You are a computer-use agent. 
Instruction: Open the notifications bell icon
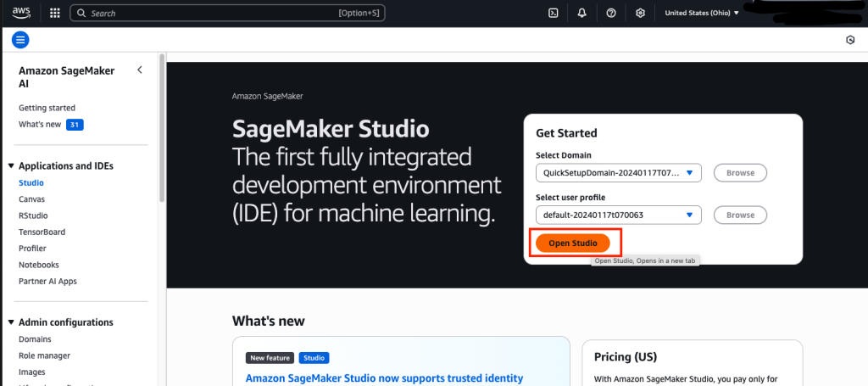581,14
